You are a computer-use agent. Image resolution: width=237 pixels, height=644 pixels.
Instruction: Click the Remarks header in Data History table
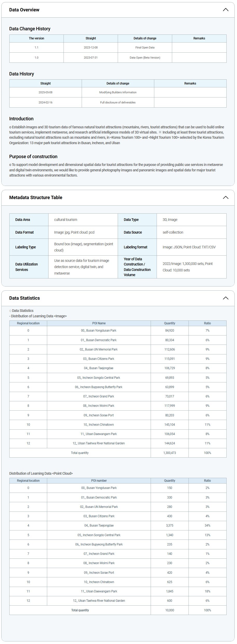click(190, 83)
